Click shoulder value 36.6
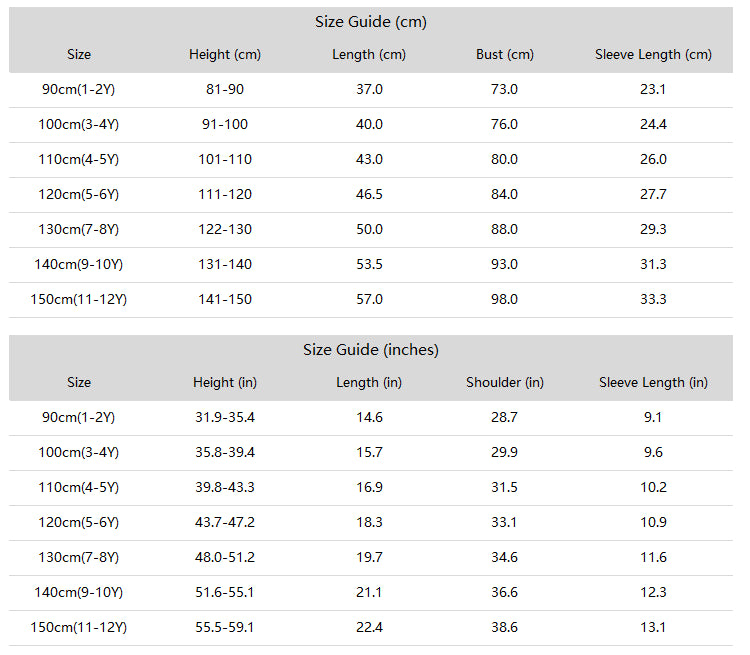 (x=504, y=592)
